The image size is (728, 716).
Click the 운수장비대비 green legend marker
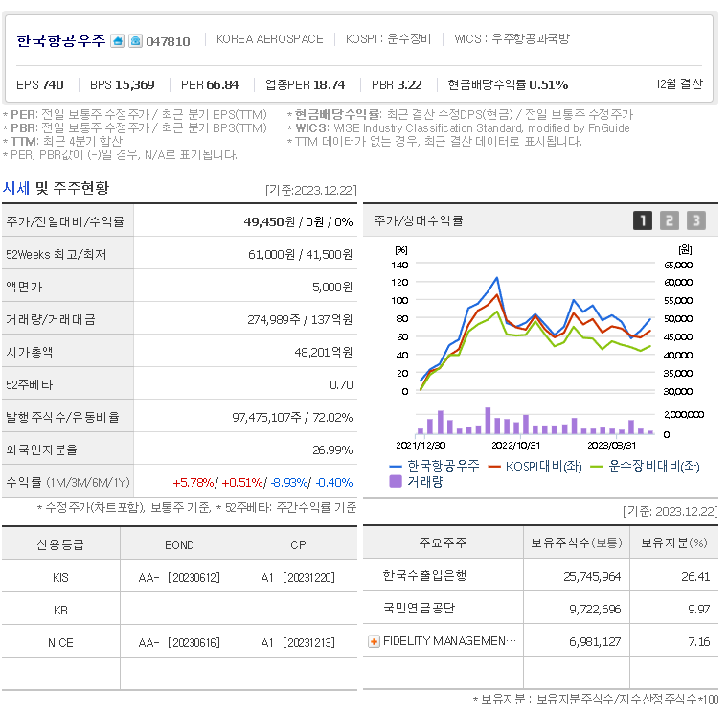click(597, 466)
